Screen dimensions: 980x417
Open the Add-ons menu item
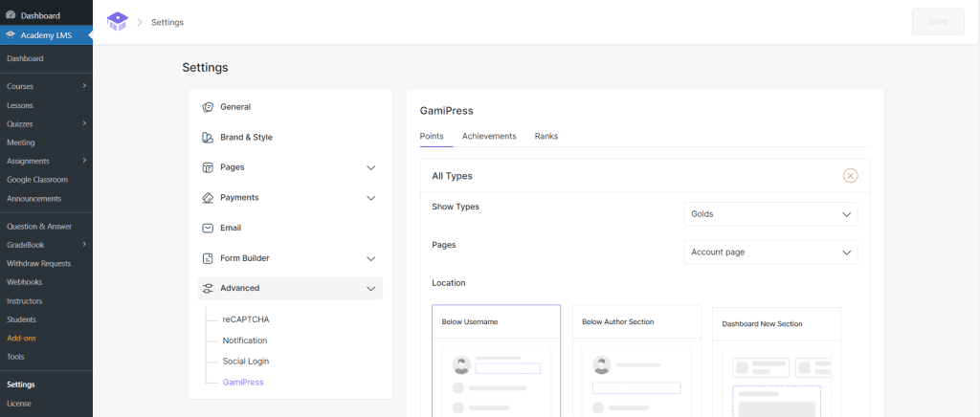pyautogui.click(x=21, y=339)
